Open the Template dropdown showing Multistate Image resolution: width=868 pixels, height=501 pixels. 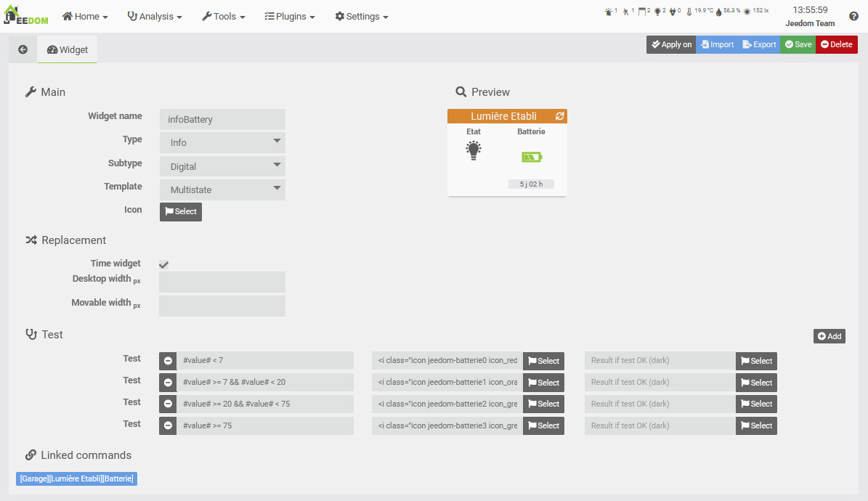(x=222, y=190)
